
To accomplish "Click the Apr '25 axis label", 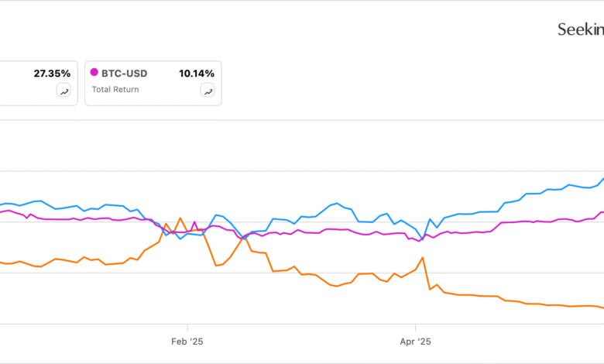I will pyautogui.click(x=416, y=341).
